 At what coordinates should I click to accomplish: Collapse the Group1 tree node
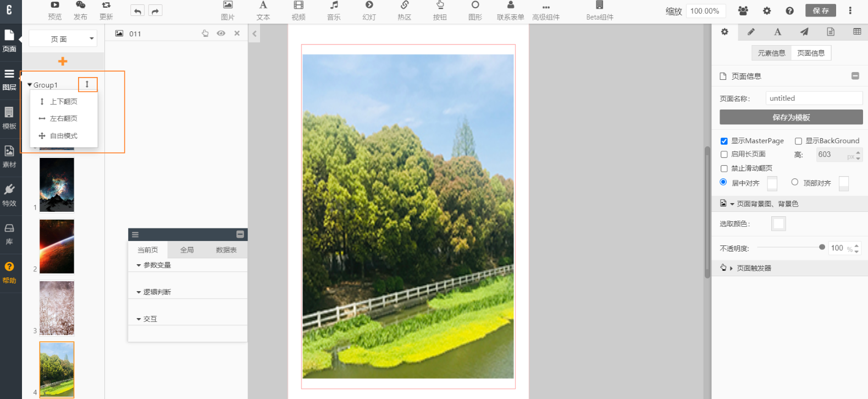point(30,85)
